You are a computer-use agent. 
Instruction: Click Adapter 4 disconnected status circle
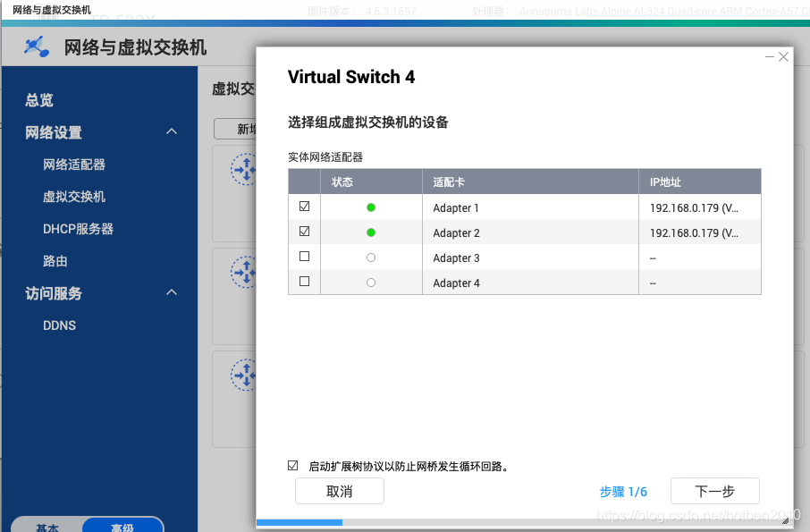[371, 283]
